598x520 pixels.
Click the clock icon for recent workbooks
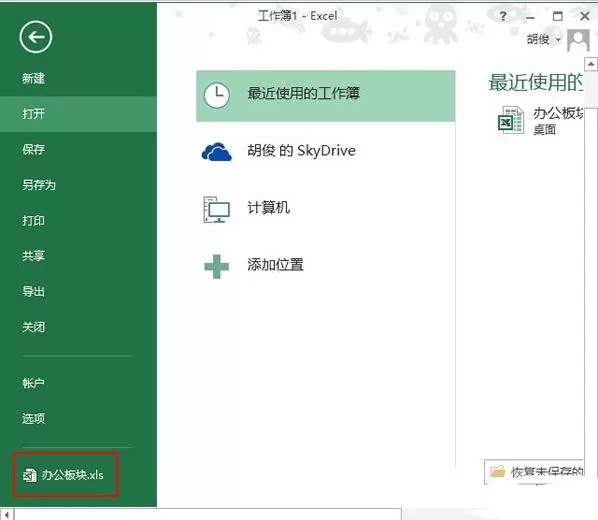point(217,95)
